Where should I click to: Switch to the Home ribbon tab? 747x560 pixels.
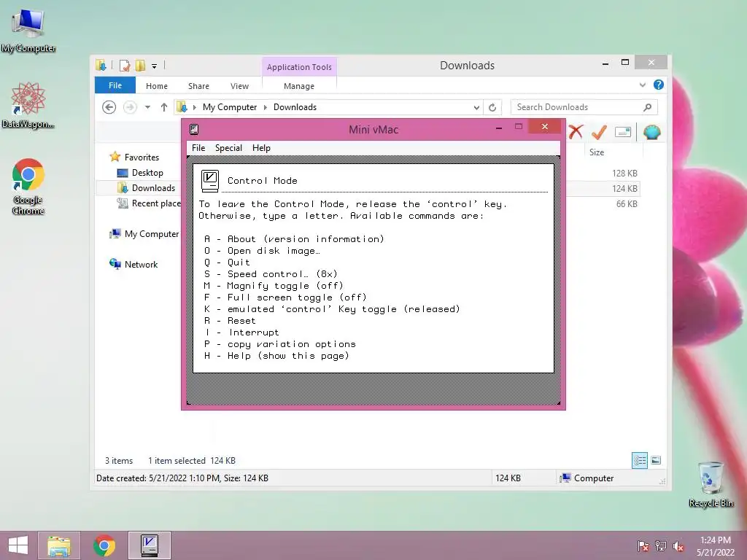click(x=157, y=86)
